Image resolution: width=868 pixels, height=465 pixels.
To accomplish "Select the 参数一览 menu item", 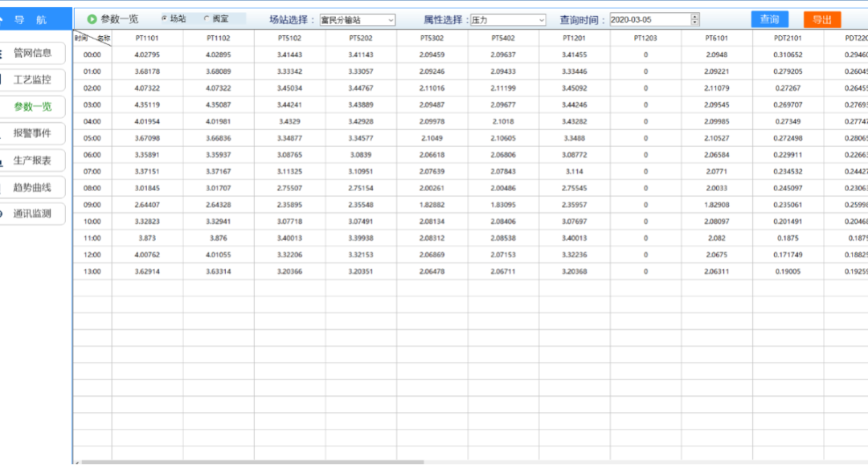I will pyautogui.click(x=32, y=107).
